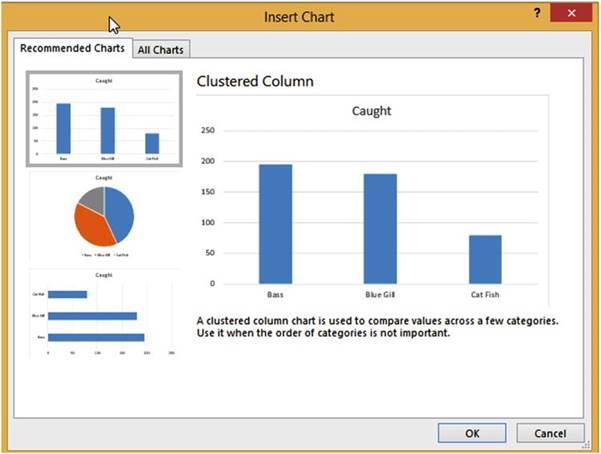
Task: Choose the pie chart thumbnail
Action: pos(104,216)
